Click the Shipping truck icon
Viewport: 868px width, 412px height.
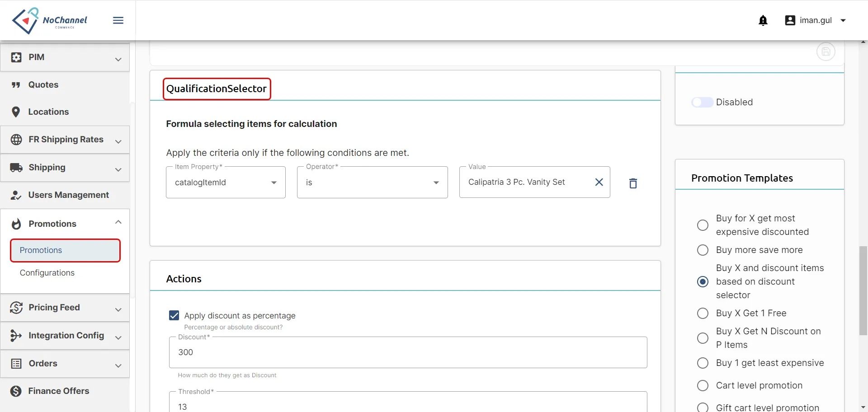(16, 168)
